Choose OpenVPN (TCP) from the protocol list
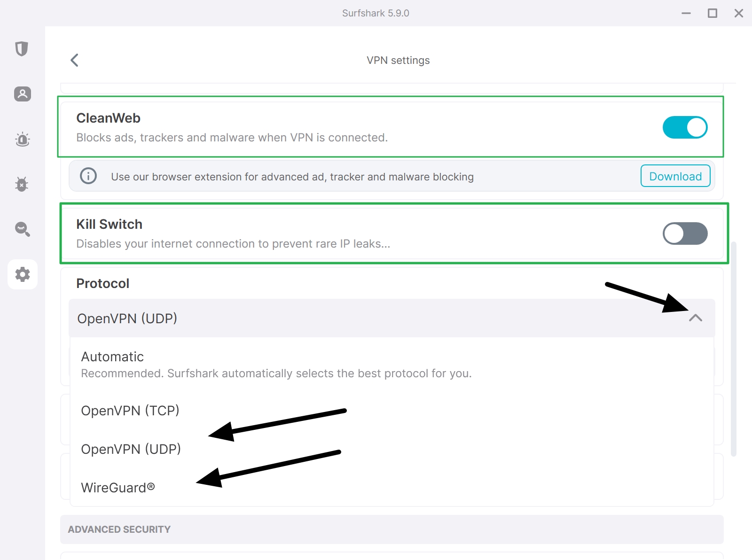Viewport: 752px width, 560px height. click(130, 410)
